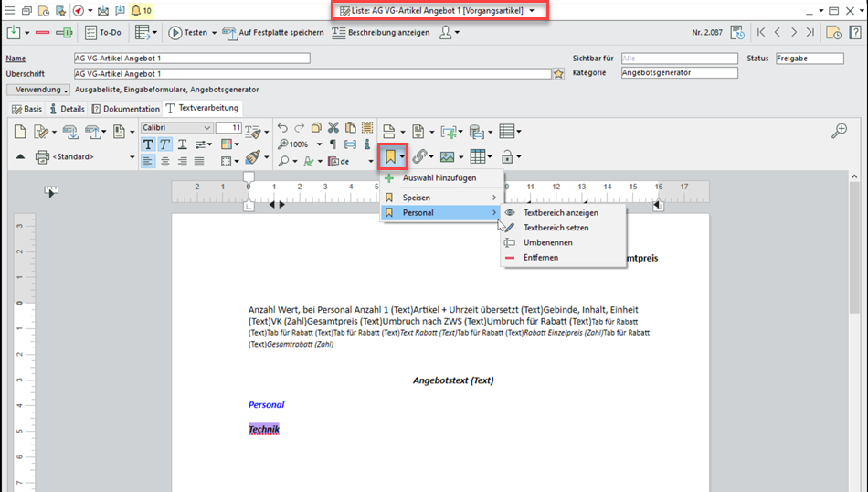The height and width of the screenshot is (492, 868).
Task: Click 'Auf Festplatte speichern' button
Action: (x=273, y=33)
